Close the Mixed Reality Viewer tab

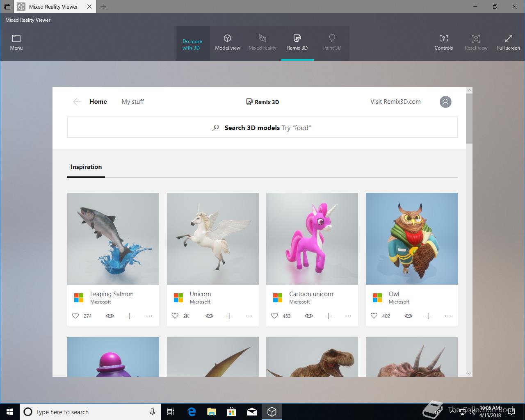click(x=89, y=7)
